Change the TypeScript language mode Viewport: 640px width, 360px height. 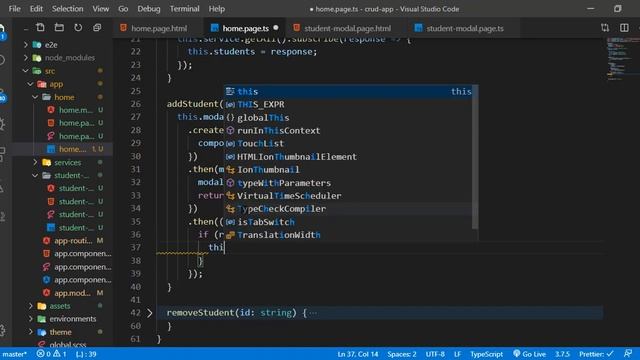(x=486, y=354)
